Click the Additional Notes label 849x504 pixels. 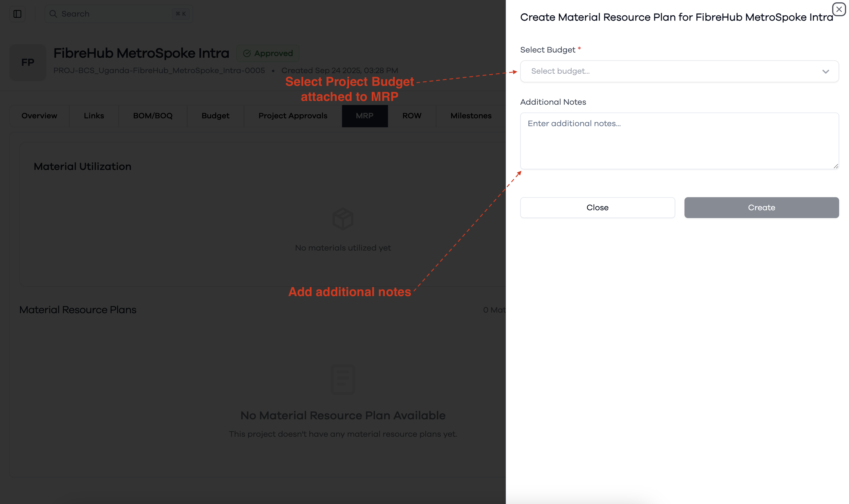tap(553, 102)
